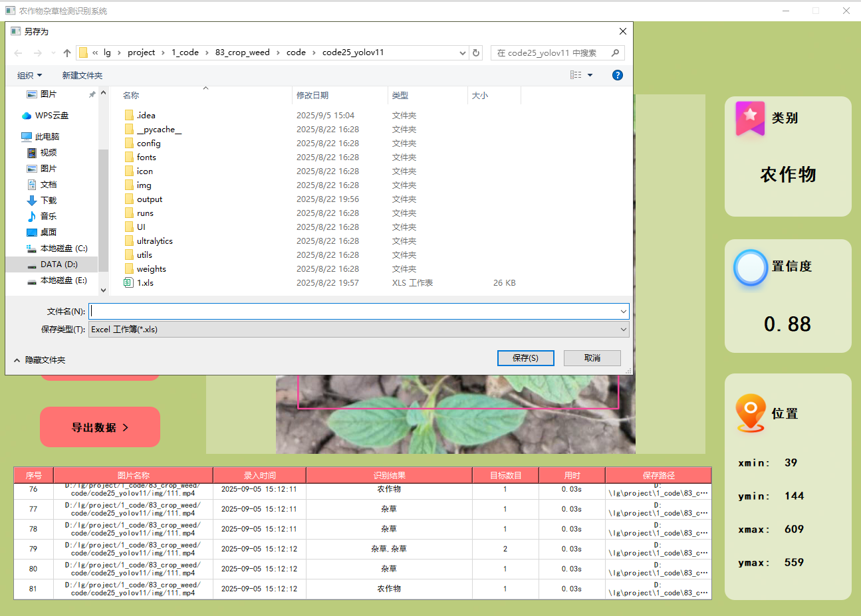Select the config folder
This screenshot has width=861, height=616.
[x=143, y=144]
